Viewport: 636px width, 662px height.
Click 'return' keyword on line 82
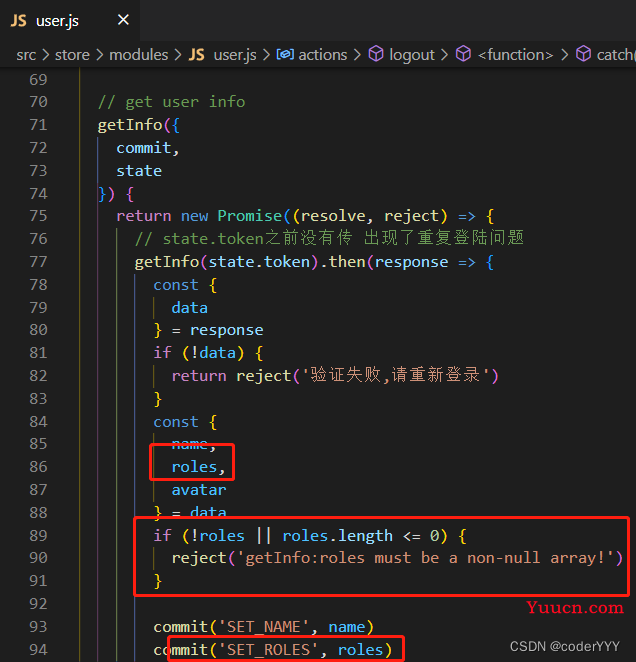pyautogui.click(x=199, y=376)
